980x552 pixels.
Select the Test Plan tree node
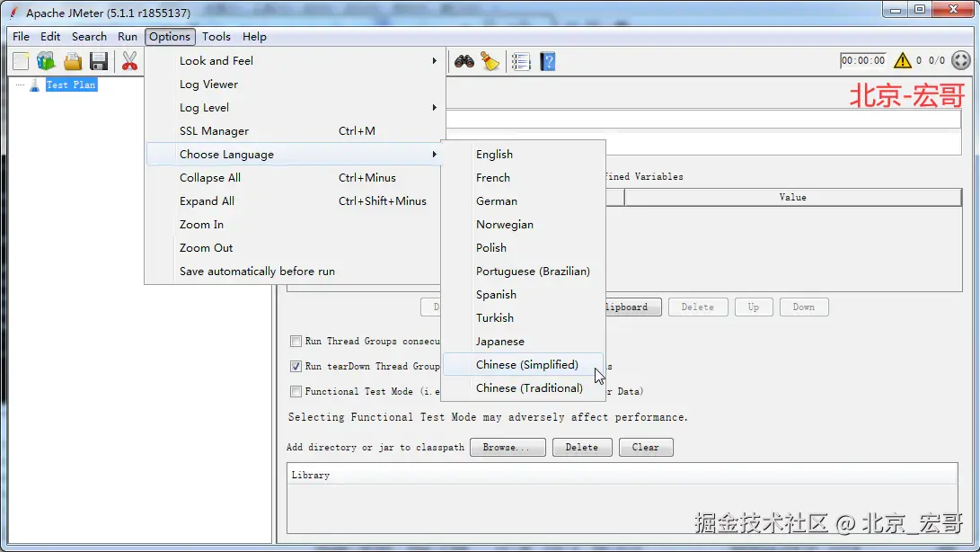pos(71,85)
